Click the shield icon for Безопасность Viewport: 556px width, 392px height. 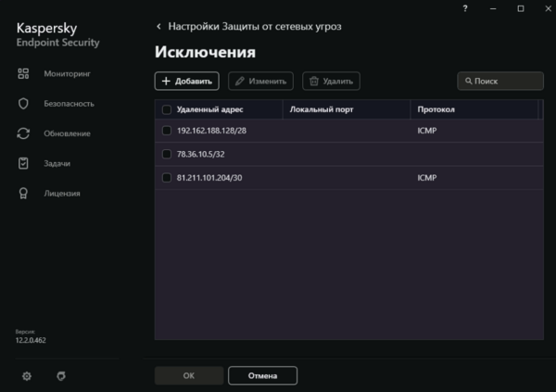(23, 104)
